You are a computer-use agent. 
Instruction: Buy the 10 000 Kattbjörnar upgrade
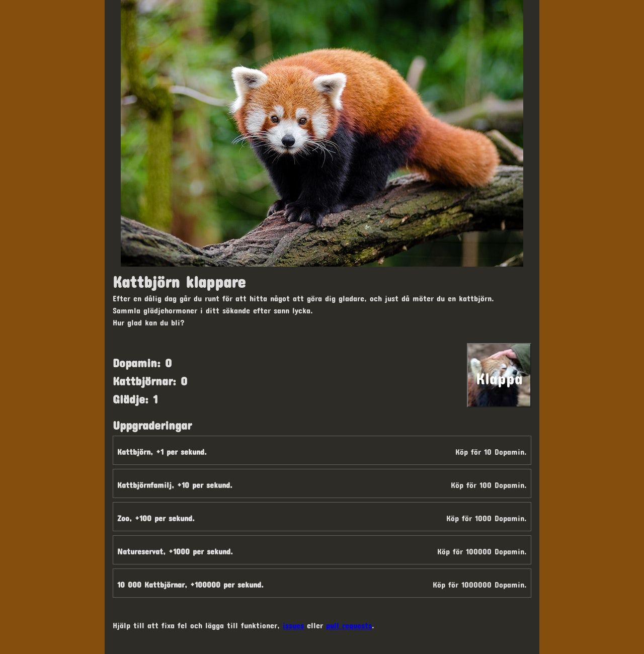tap(322, 583)
